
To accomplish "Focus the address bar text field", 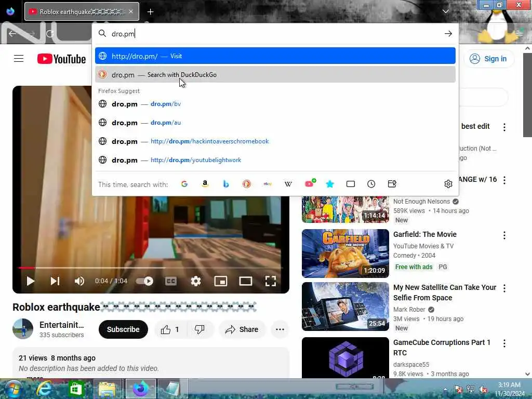I will [275, 34].
